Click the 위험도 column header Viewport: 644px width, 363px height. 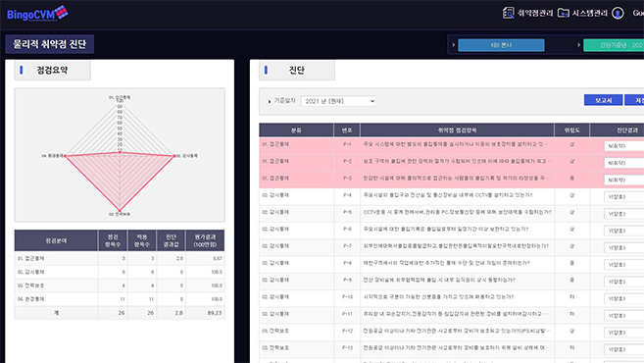[x=571, y=130]
